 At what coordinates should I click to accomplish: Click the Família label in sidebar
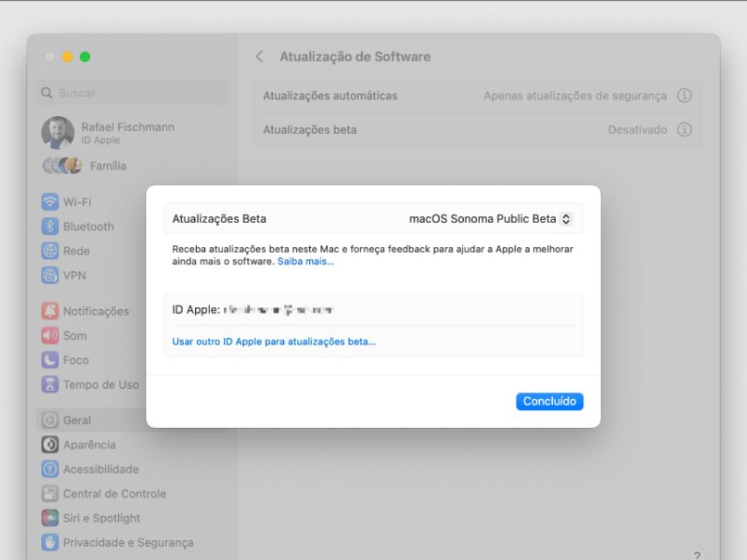click(108, 166)
